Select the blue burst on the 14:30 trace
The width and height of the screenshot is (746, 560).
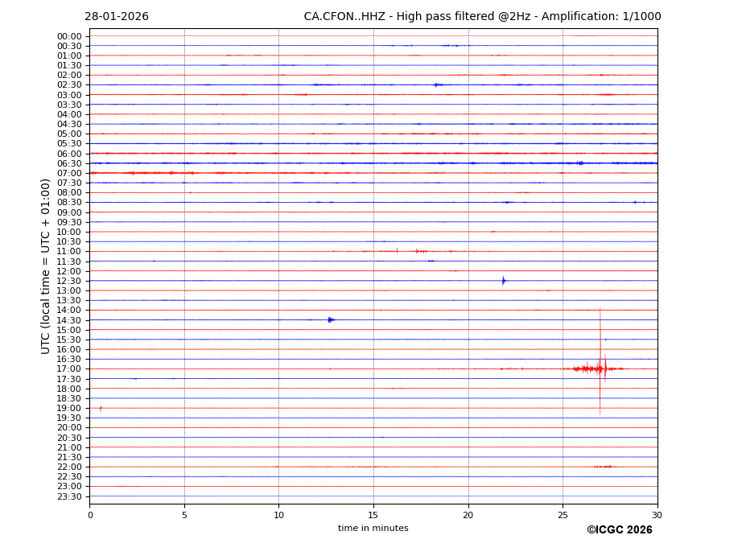pyautogui.click(x=331, y=319)
